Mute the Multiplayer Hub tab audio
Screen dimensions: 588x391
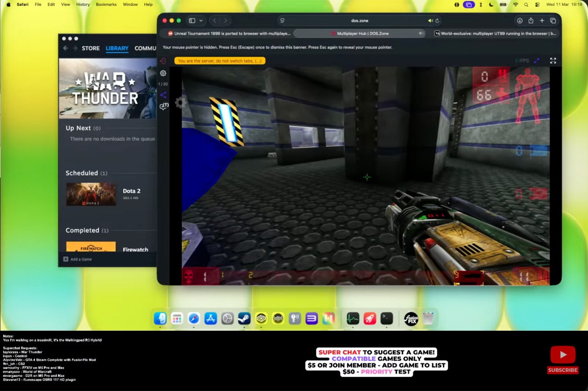point(420,33)
